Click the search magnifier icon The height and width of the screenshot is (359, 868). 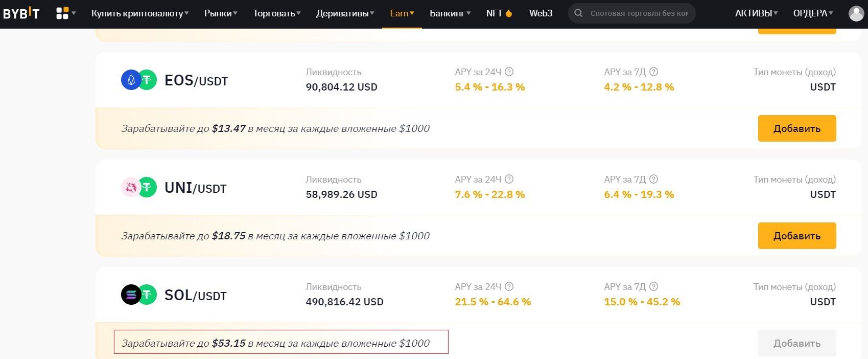(x=578, y=13)
